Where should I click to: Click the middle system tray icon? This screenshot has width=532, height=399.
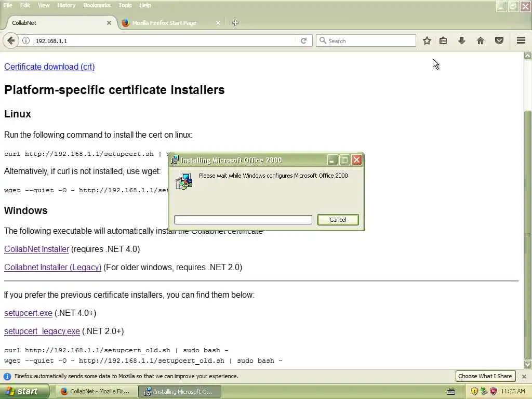[484, 392]
